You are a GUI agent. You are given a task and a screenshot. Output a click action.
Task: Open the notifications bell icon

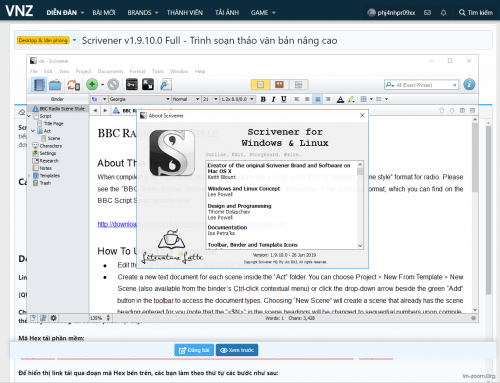point(443,13)
